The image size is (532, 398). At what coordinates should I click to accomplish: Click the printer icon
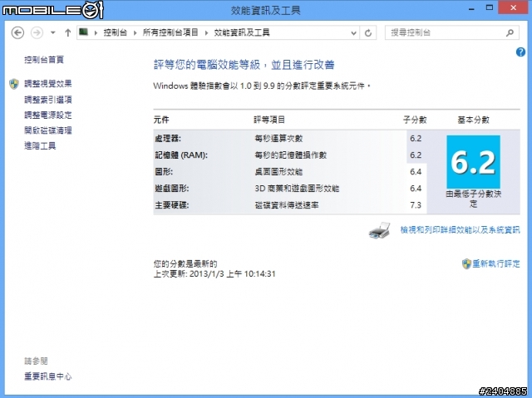coord(379,231)
